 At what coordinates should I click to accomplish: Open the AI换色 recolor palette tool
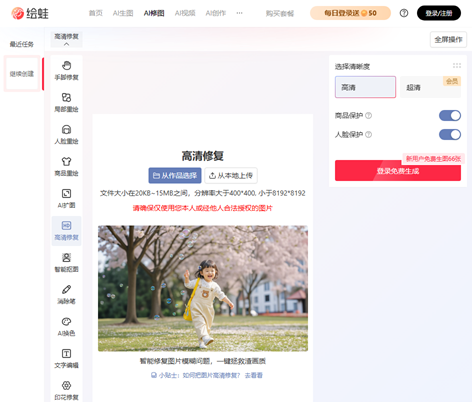[x=66, y=327]
